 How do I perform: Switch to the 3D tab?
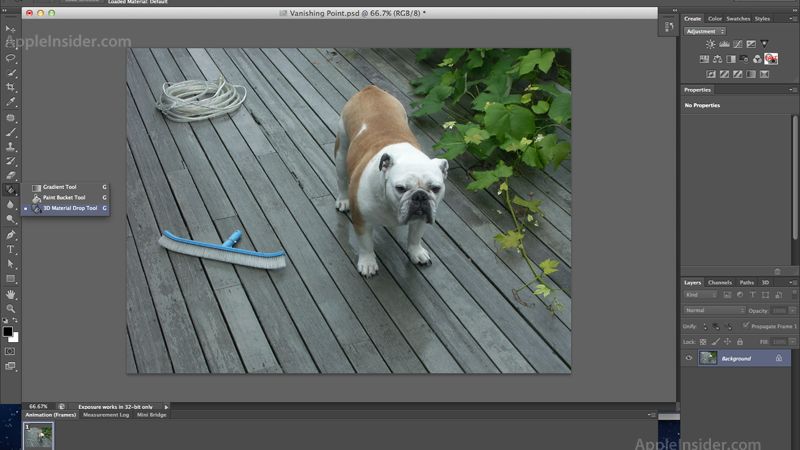(765, 282)
